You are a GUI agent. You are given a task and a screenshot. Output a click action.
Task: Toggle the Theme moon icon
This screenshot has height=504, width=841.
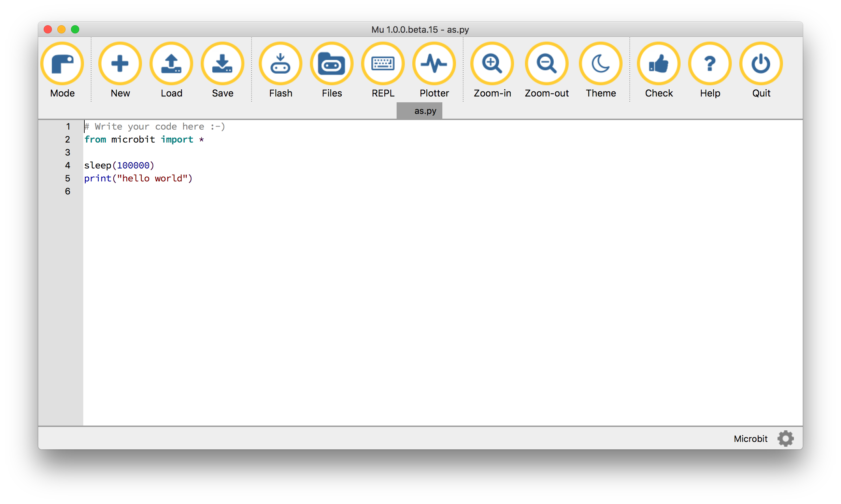click(x=601, y=64)
